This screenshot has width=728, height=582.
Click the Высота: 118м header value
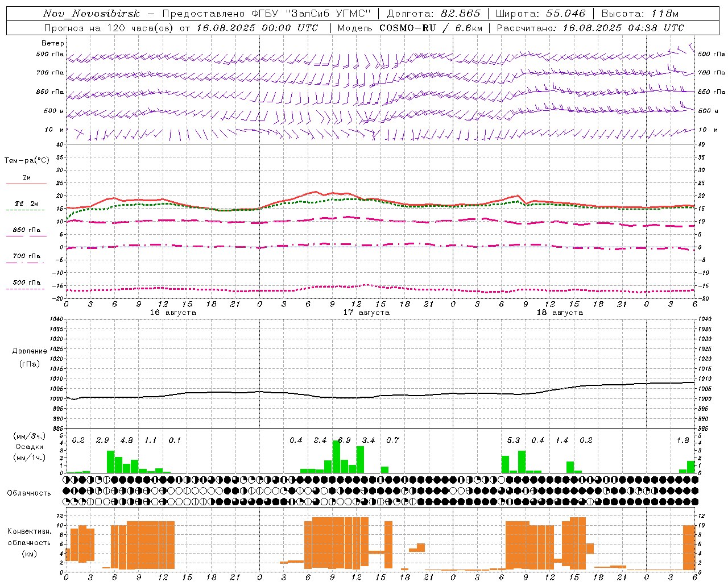[x=640, y=14]
